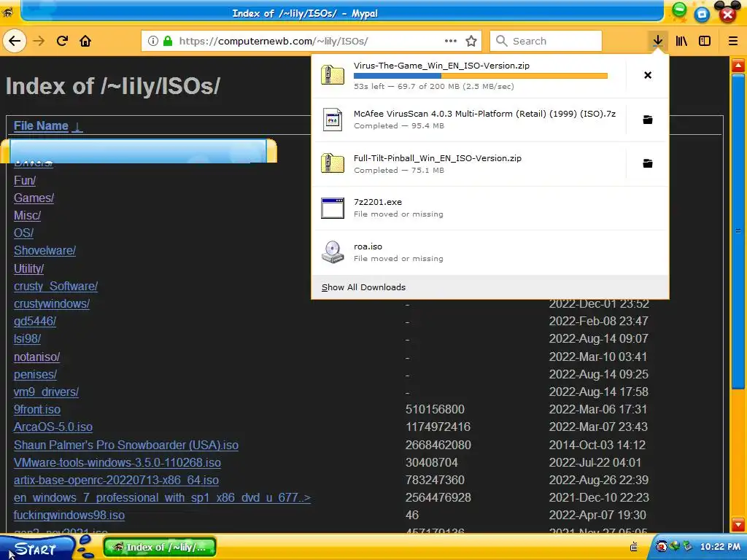
Task: Click the download progress bar
Action: [x=480, y=76]
